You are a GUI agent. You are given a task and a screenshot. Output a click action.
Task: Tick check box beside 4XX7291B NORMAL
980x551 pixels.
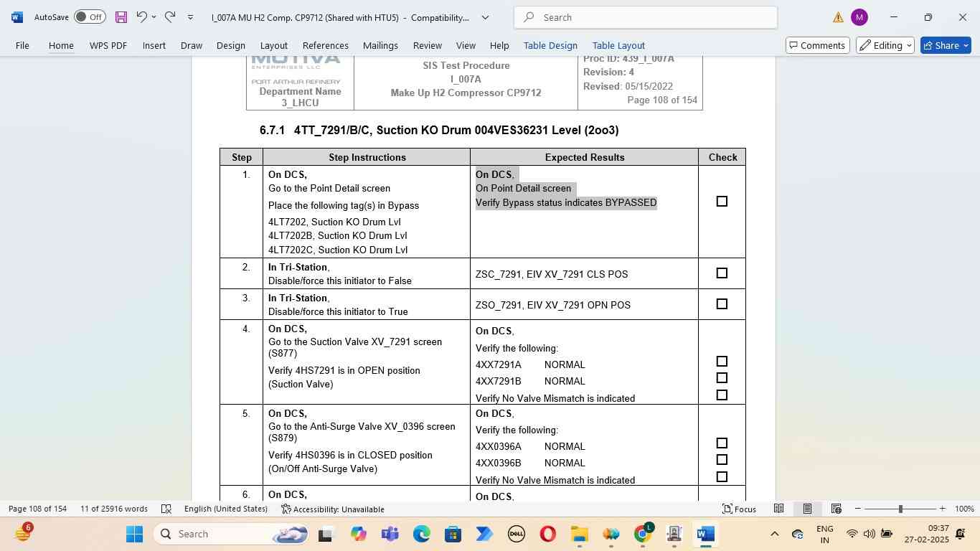pyautogui.click(x=722, y=378)
